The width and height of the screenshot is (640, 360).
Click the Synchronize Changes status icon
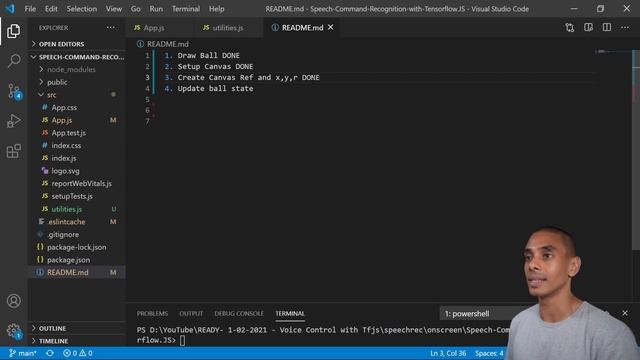[x=50, y=353]
